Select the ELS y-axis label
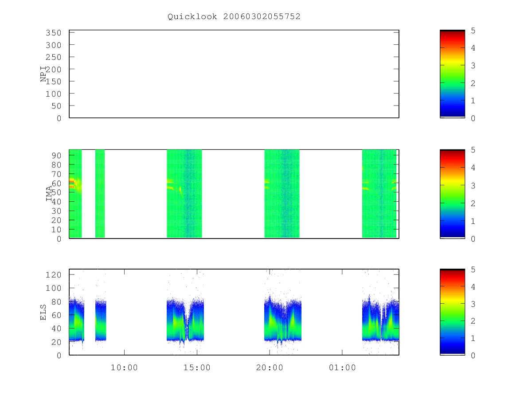The height and width of the screenshot is (399, 532). [43, 312]
